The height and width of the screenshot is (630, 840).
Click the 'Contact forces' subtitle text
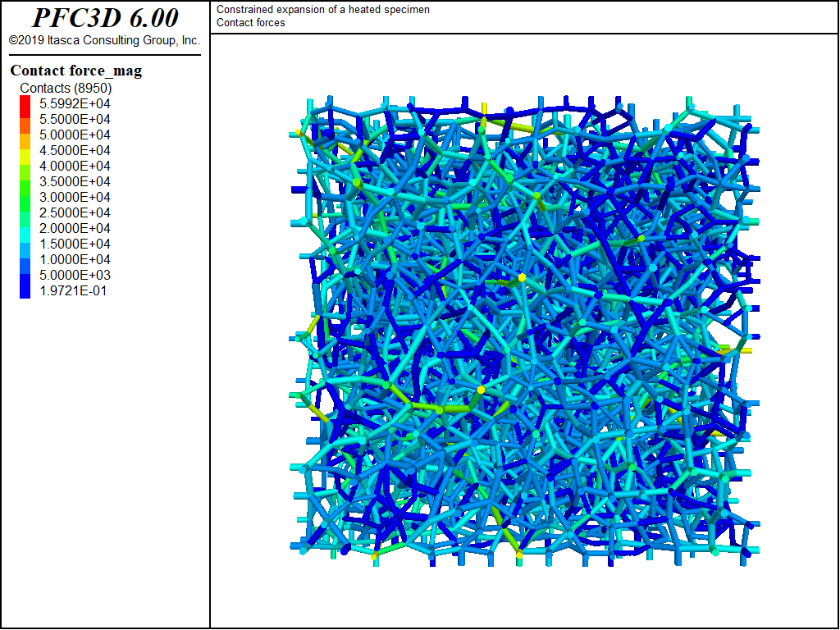coord(251,22)
